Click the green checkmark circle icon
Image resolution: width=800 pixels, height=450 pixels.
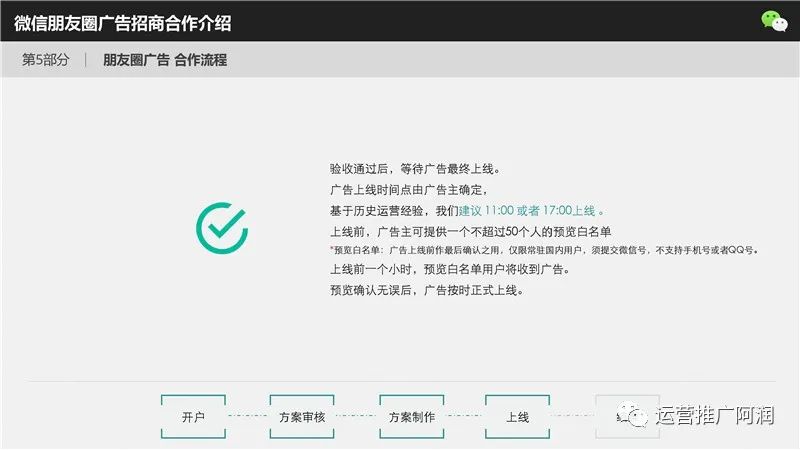222,228
